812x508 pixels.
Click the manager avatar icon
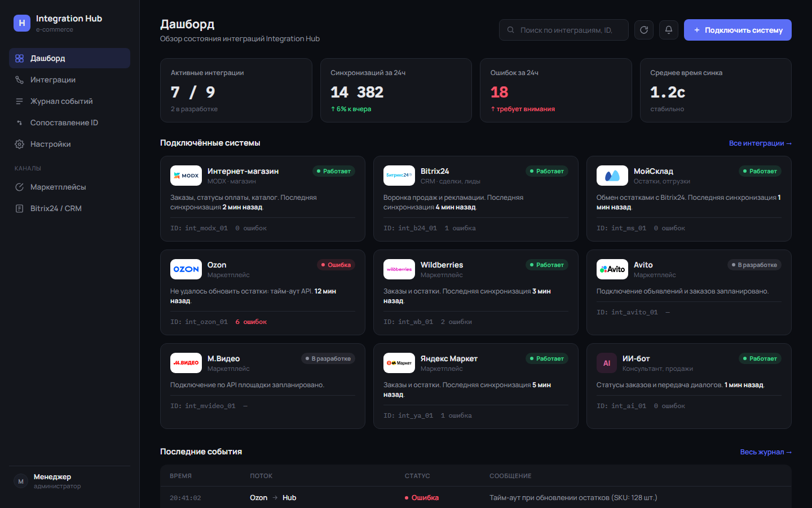coord(21,481)
